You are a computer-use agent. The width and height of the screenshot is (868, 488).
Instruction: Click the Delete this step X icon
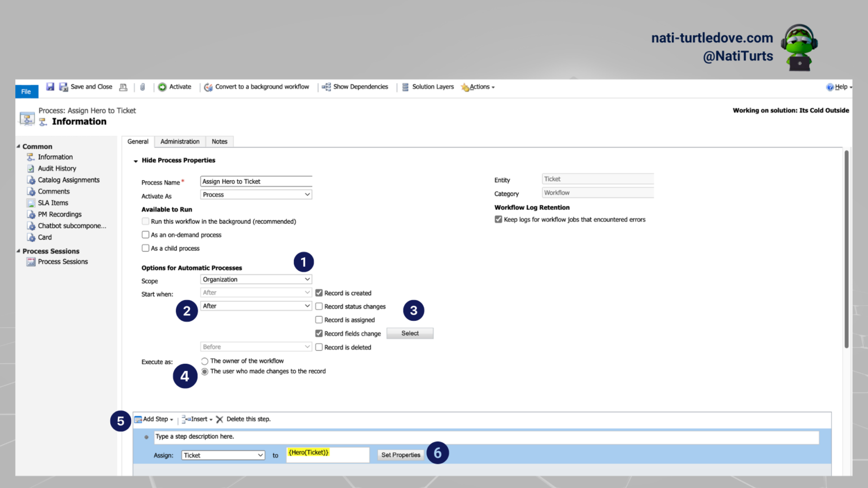click(x=220, y=419)
